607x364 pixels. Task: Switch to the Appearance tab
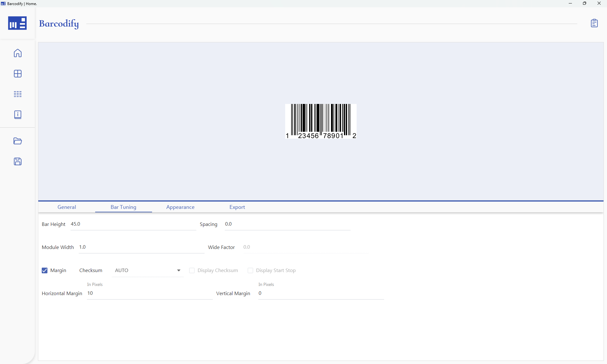(x=180, y=207)
